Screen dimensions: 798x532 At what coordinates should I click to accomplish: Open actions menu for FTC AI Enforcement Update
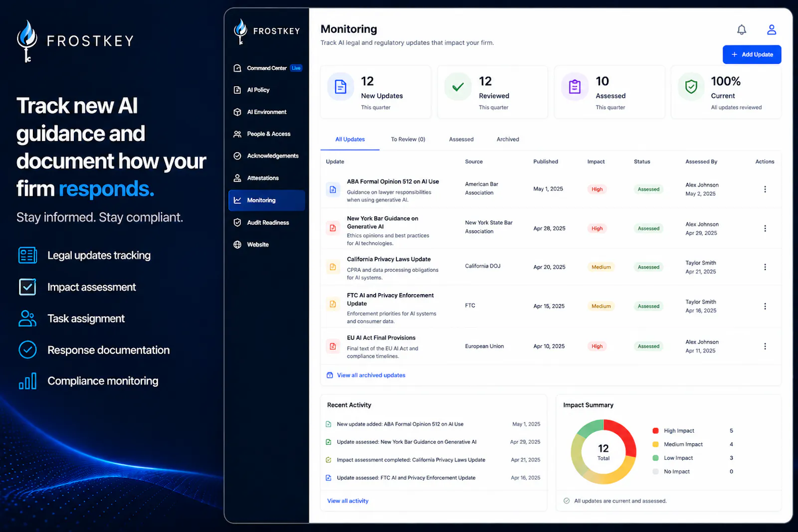coord(765,306)
